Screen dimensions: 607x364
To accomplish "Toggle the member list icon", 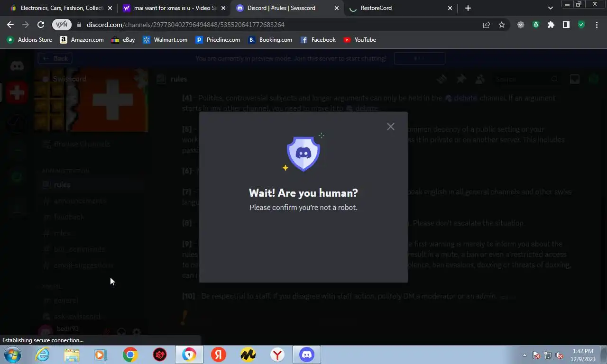I will [480, 79].
